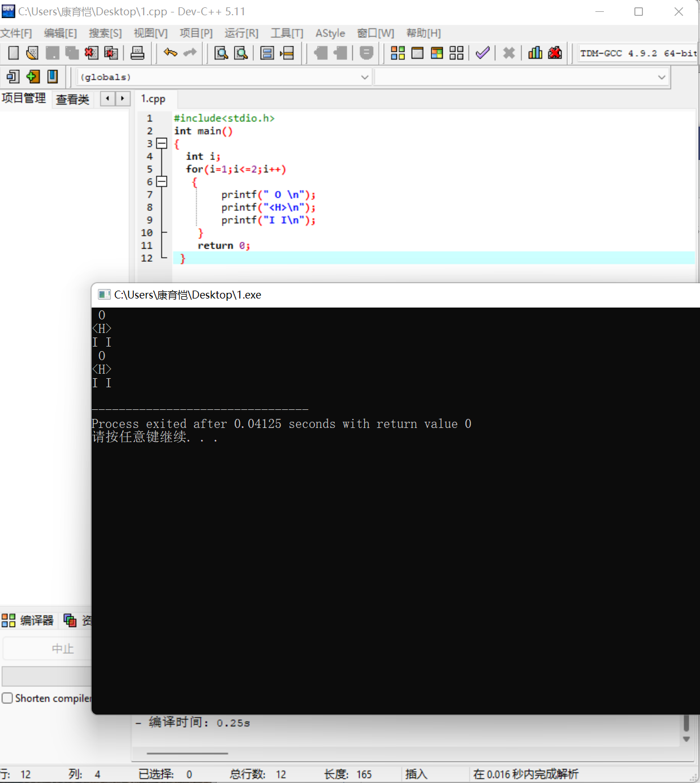The image size is (700, 783).
Task: Compile the program with the four-color grid icon
Action: point(398,53)
